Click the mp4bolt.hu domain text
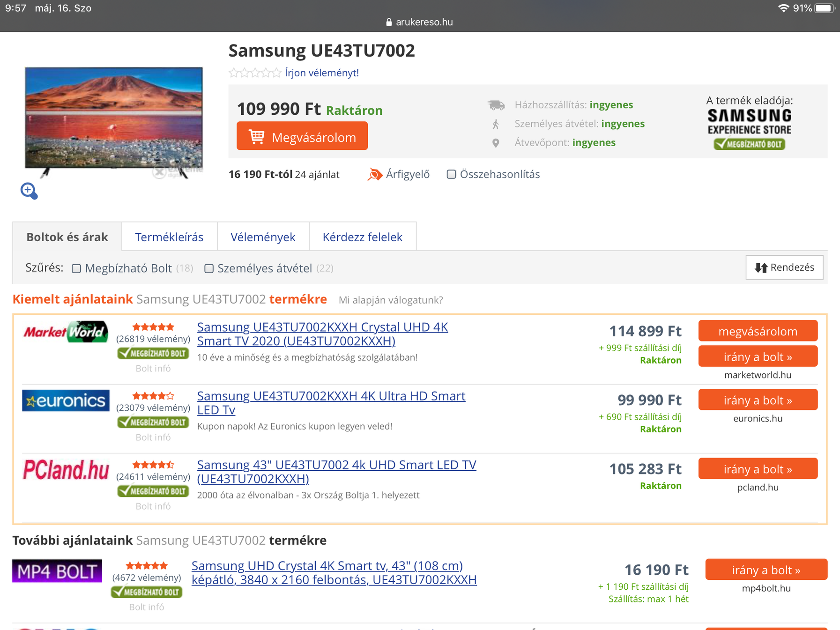 point(766,588)
